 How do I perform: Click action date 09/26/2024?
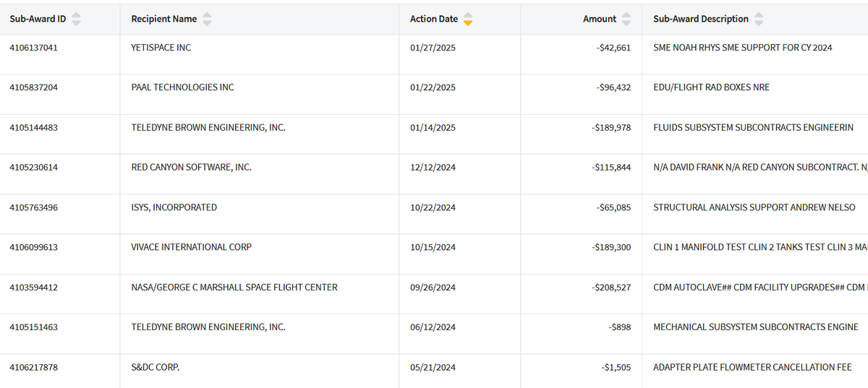(433, 287)
